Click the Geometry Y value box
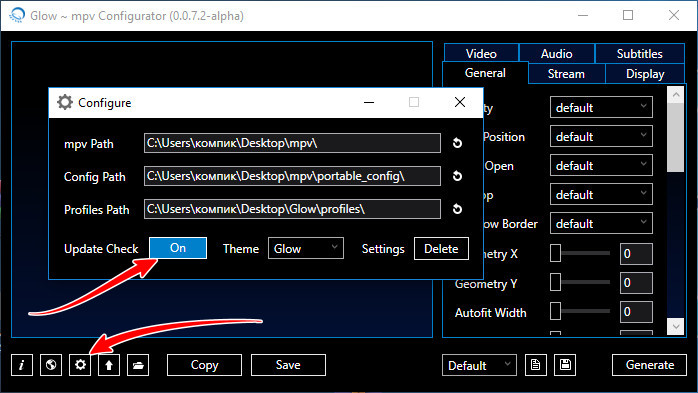Image resolution: width=698 pixels, height=393 pixels. 636,283
